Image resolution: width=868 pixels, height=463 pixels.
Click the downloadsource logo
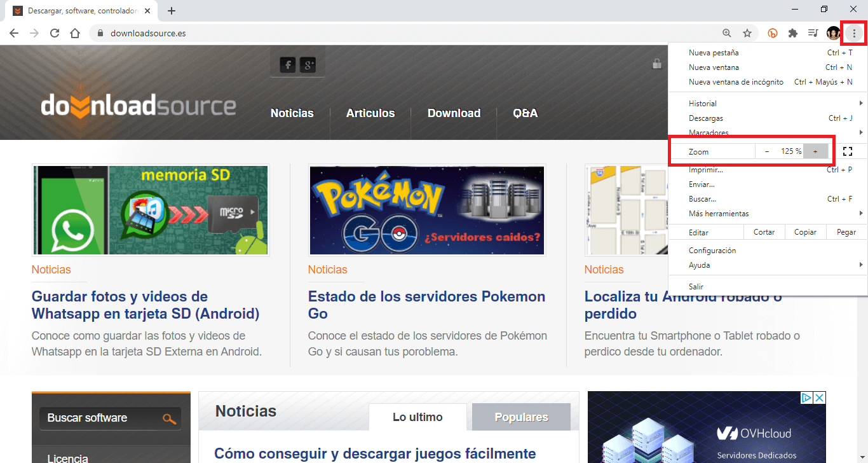(138, 104)
